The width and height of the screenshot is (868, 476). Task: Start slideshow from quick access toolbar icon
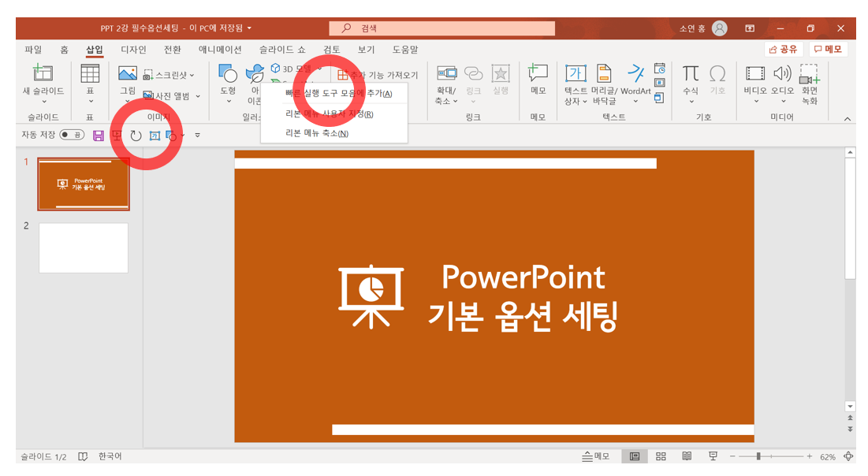point(117,136)
